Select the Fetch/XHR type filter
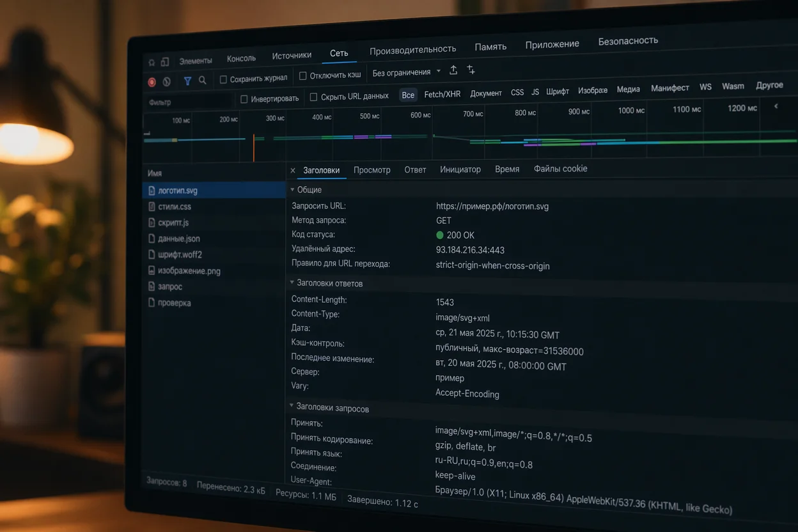Screen dimensions: 798x532 (x=442, y=94)
